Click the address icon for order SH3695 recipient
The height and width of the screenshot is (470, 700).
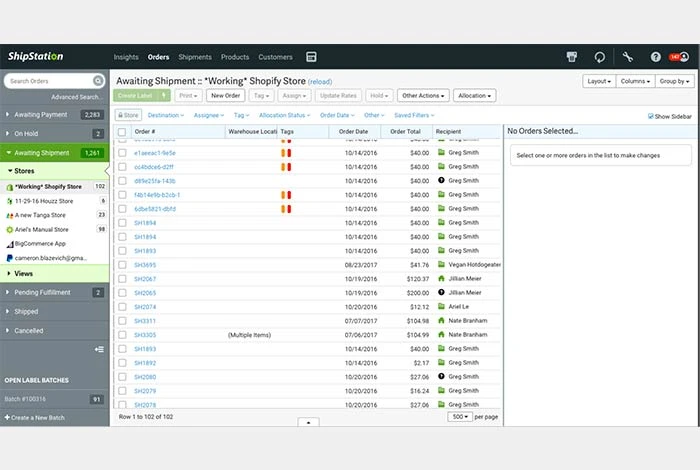coord(441,264)
